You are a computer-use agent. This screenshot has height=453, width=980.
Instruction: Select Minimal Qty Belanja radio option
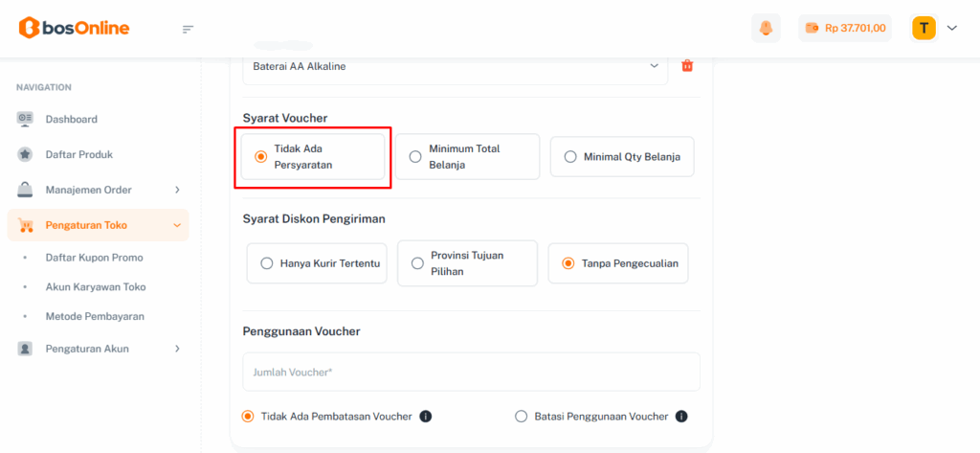(570, 157)
